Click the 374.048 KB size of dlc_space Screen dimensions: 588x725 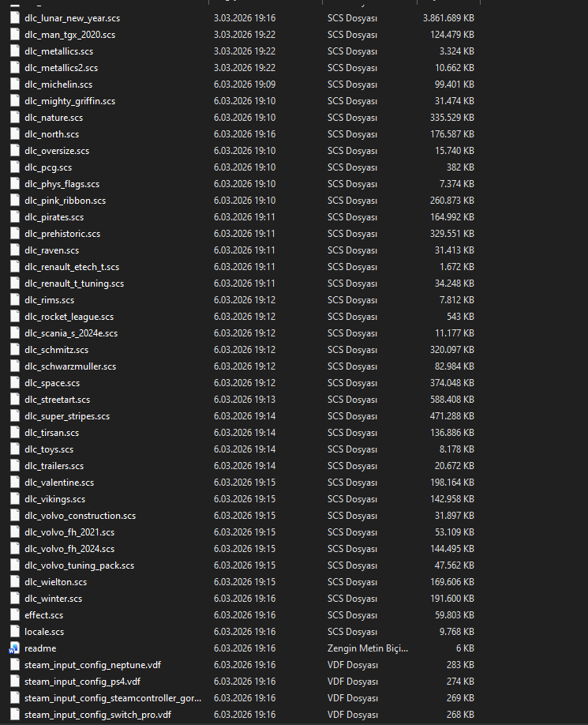click(451, 383)
